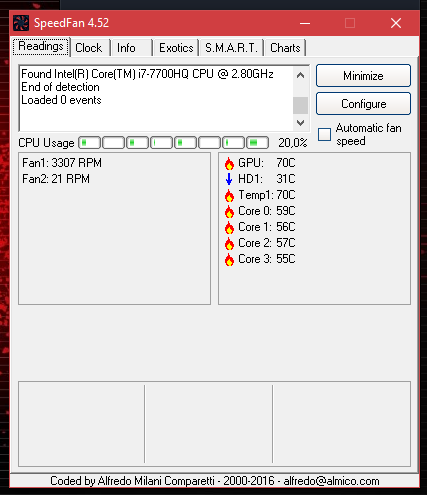The image size is (427, 495).
Task: Open the S.M.A.R.T. tab
Action: (x=231, y=48)
